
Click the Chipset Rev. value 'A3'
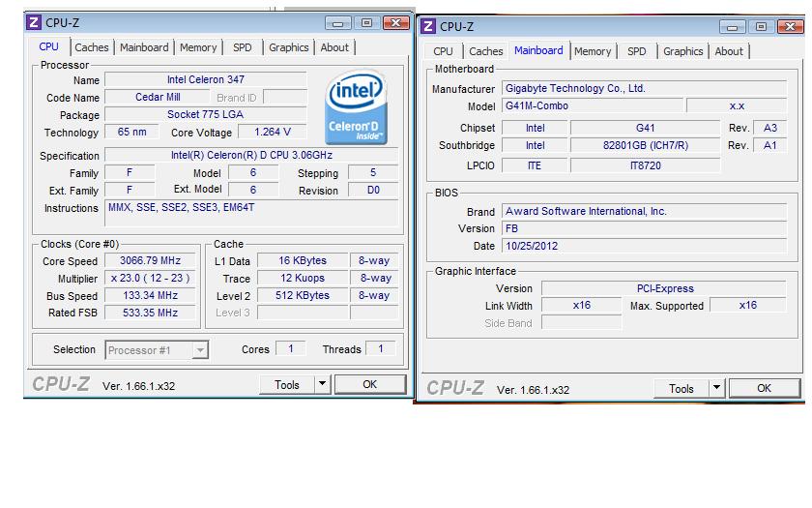click(770, 128)
